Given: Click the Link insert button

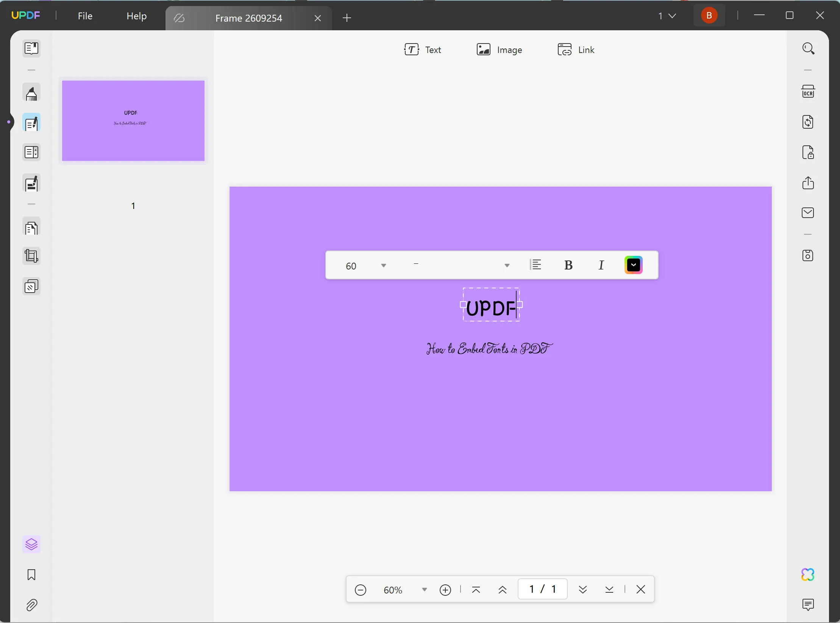Looking at the screenshot, I should click(x=576, y=50).
